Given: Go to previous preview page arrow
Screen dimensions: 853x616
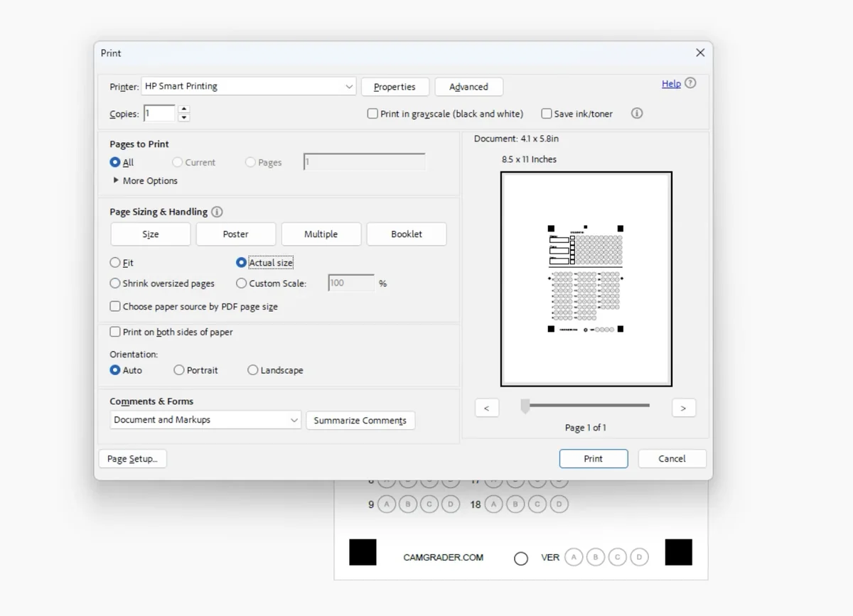Looking at the screenshot, I should pos(487,408).
